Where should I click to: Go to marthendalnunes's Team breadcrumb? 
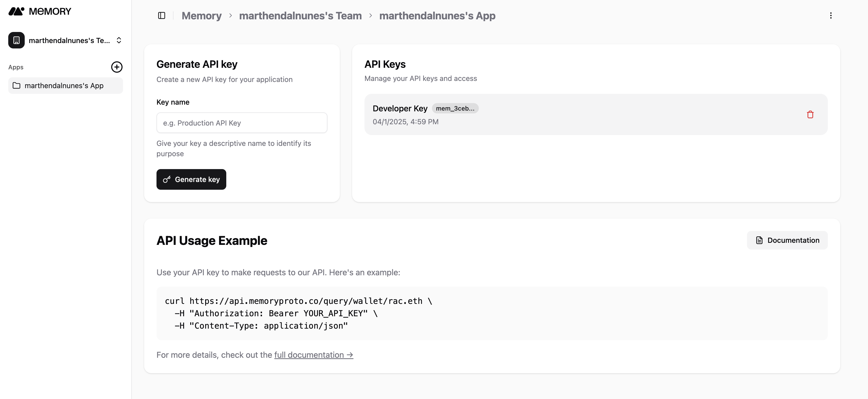coord(300,15)
